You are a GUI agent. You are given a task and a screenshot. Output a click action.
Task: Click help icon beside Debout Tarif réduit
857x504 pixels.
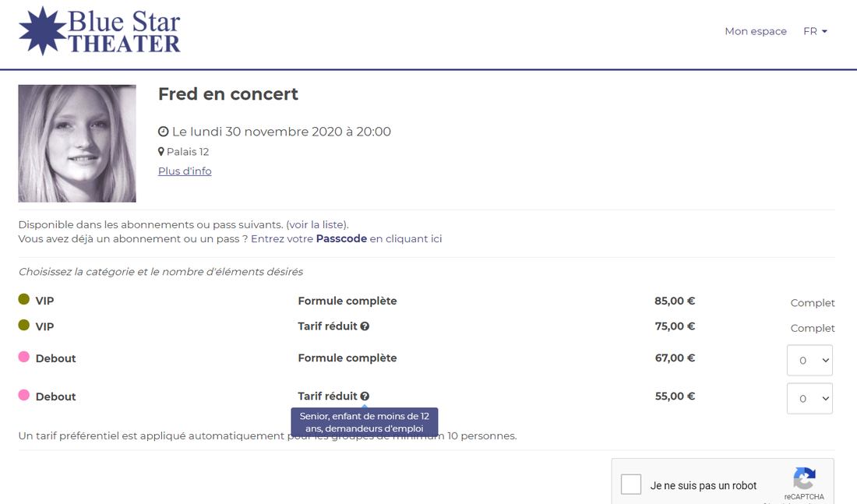365,397
